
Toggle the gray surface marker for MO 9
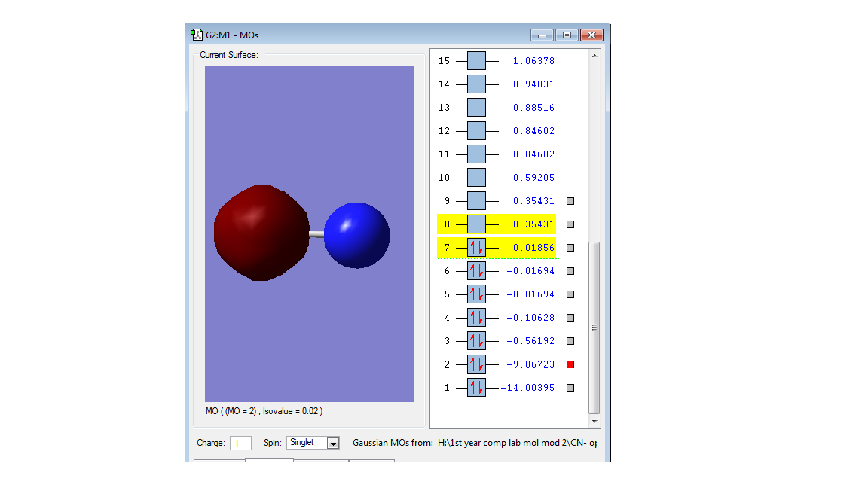pos(570,201)
